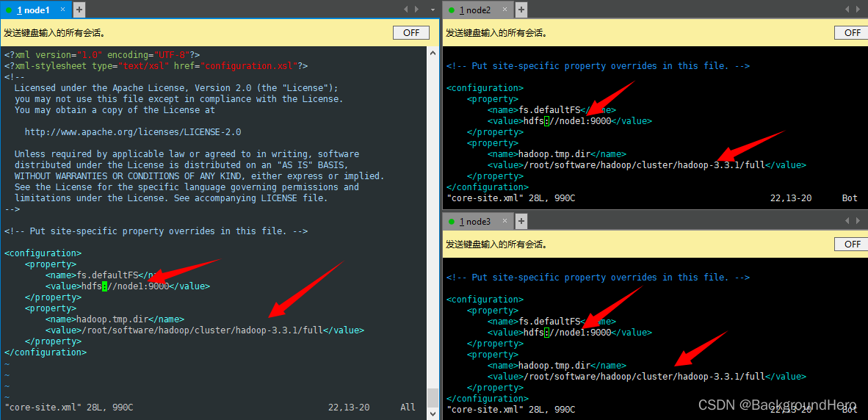Switch to the node1 tab
Image resolution: width=868 pixels, height=420 pixels.
click(x=33, y=10)
